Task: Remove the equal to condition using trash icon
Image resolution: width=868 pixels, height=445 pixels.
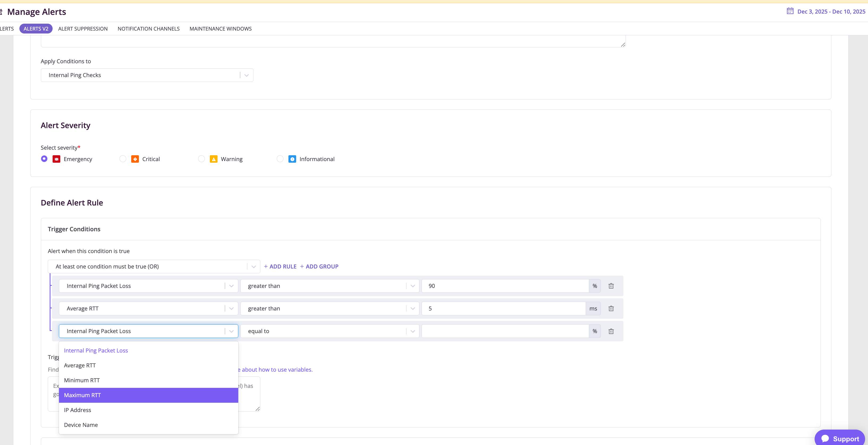Action: point(612,331)
